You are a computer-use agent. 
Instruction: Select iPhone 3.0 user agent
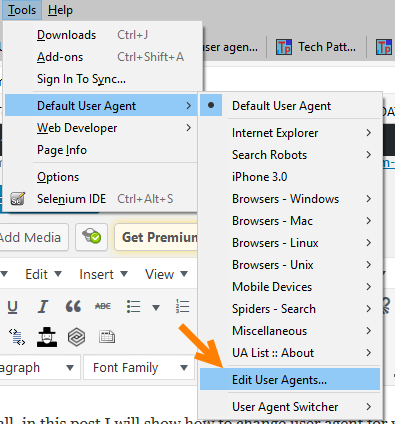click(x=290, y=177)
